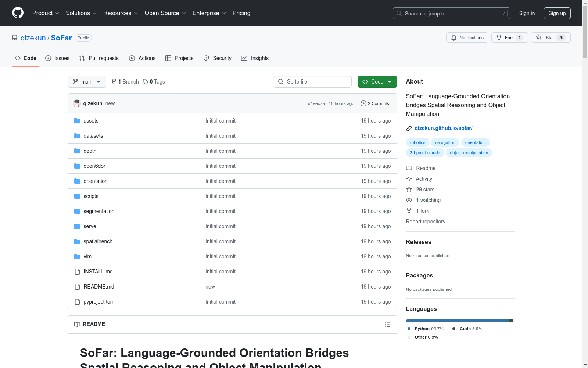588x368 pixels.
Task: Click the link icon beside website URL
Action: coord(409,128)
